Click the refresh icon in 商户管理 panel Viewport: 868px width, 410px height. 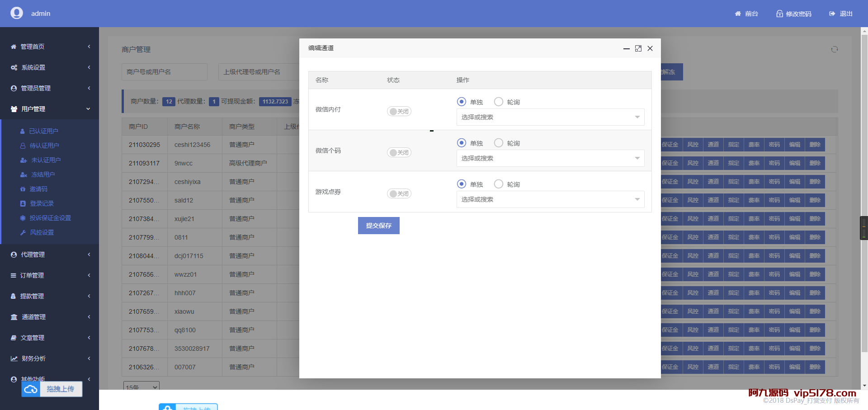tap(834, 49)
